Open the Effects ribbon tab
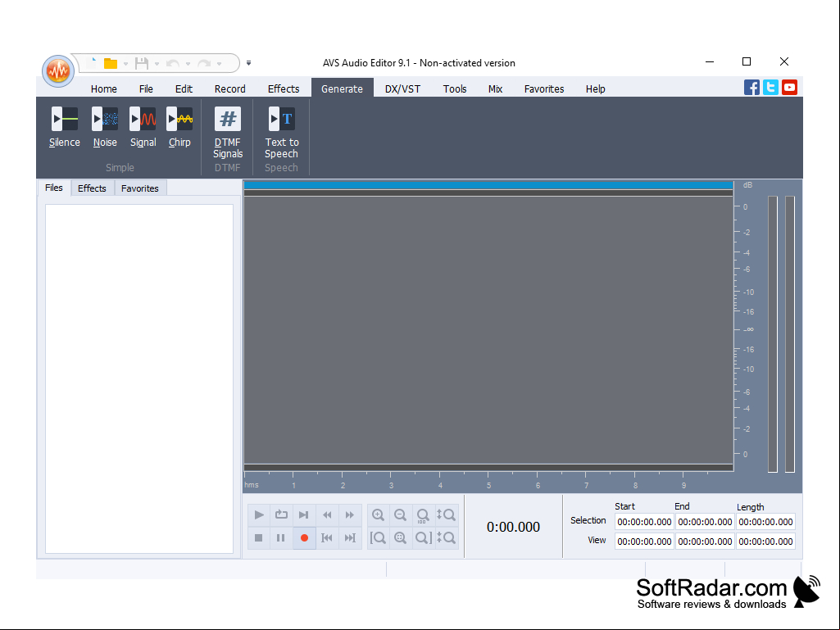This screenshot has height=630, width=840. [284, 89]
